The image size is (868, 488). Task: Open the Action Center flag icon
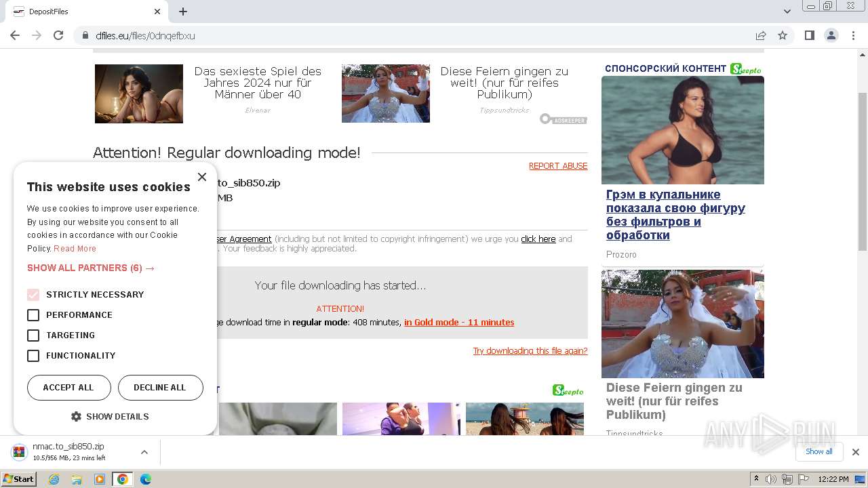coord(802,479)
